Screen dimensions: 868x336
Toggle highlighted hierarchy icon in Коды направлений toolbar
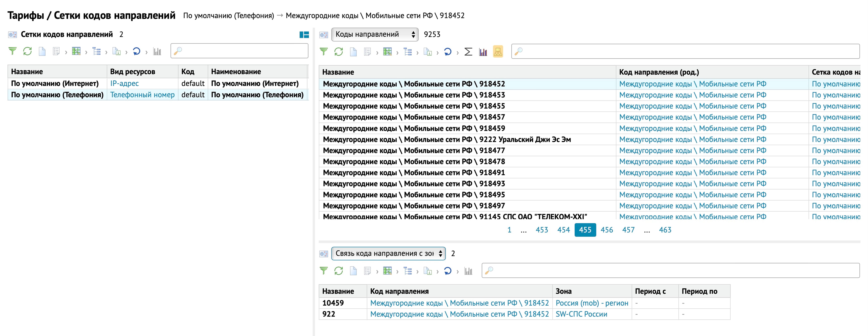[498, 52]
